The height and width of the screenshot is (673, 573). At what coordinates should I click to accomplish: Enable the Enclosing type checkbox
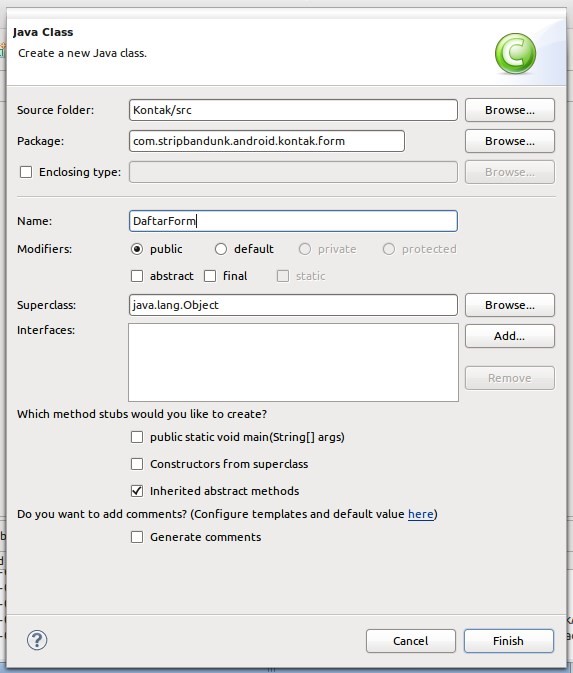click(26, 172)
